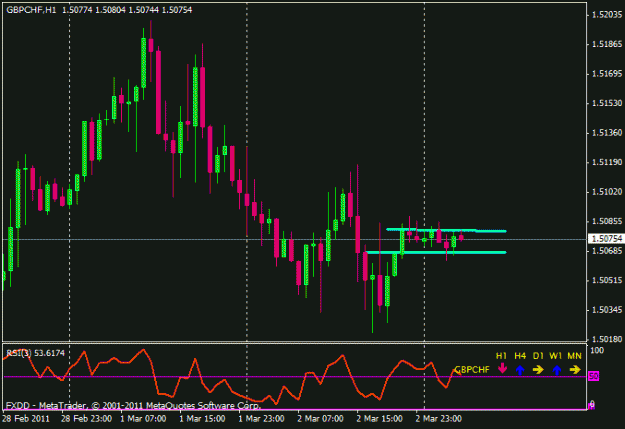Click the 1.51695 price axis label
Image resolution: width=625 pixels, height=429 pixels.
(607, 74)
